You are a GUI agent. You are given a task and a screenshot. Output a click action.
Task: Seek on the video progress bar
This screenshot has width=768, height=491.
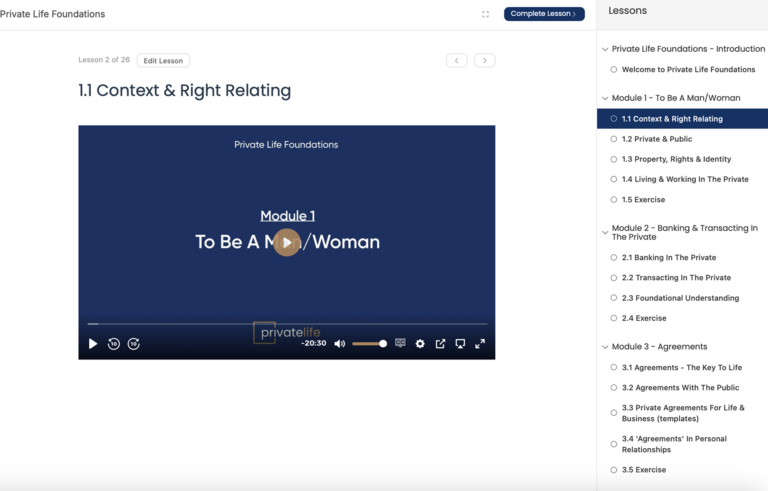[287, 324]
